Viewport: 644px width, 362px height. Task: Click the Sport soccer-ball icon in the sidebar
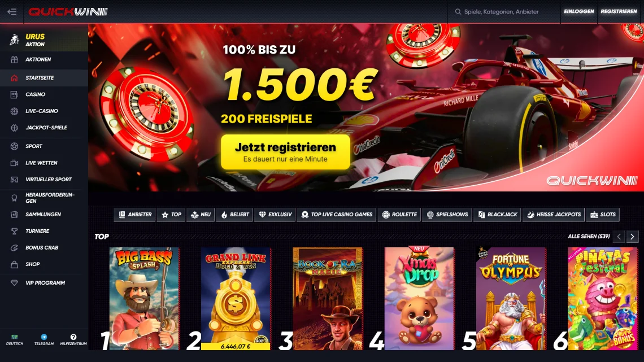tap(14, 146)
